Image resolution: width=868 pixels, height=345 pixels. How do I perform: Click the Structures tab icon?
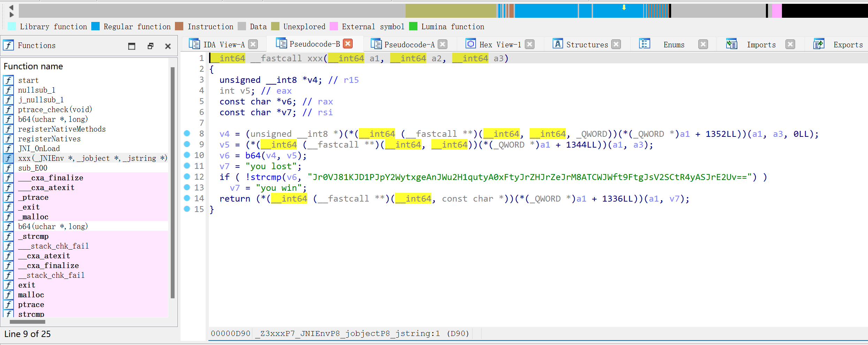click(x=558, y=44)
